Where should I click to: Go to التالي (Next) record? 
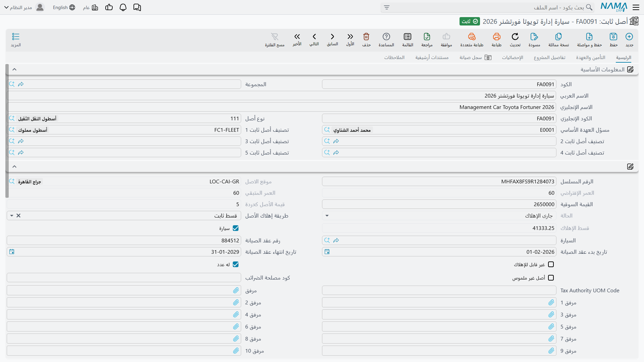click(x=314, y=37)
